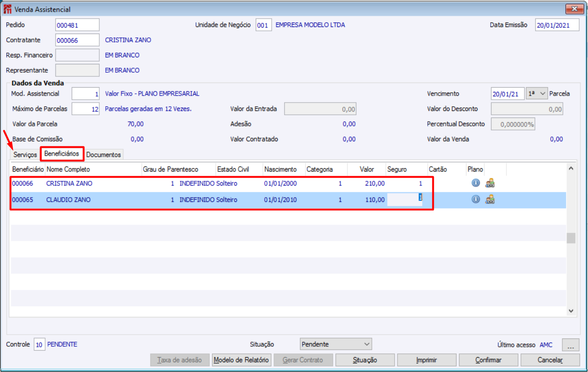This screenshot has width=588, height=372.
Task: Click the name CRISTINA ZANO in the grid
Action: 69,183
